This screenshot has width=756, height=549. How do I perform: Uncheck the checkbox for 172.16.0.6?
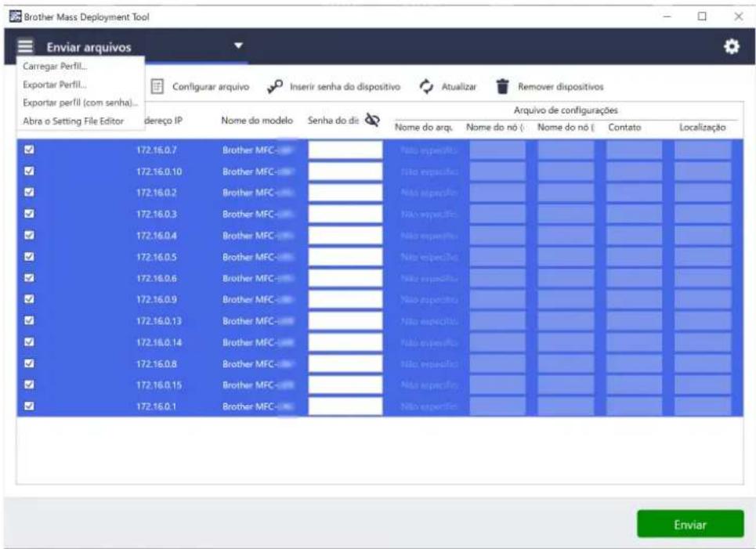coord(29,278)
